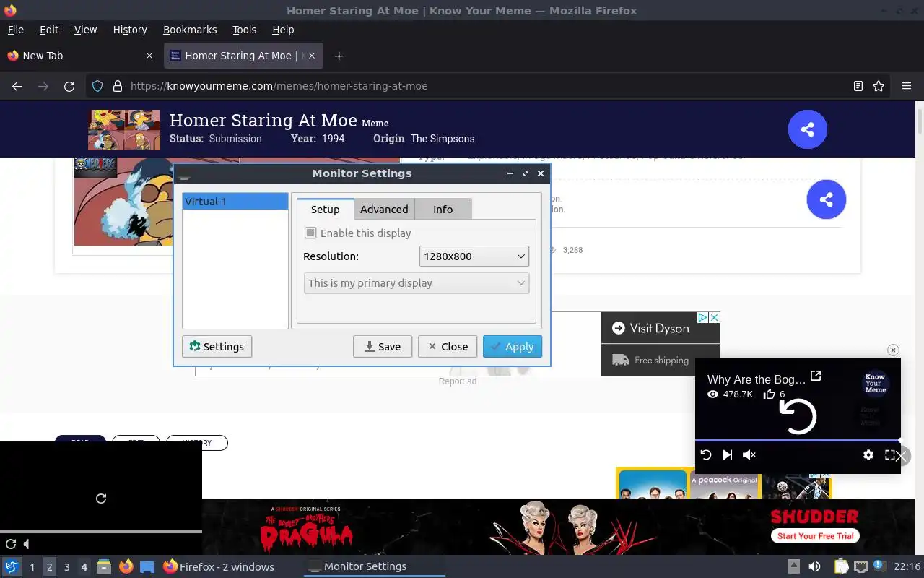The height and width of the screenshot is (578, 924).
Task: Open the Edit menu
Action: tap(49, 30)
